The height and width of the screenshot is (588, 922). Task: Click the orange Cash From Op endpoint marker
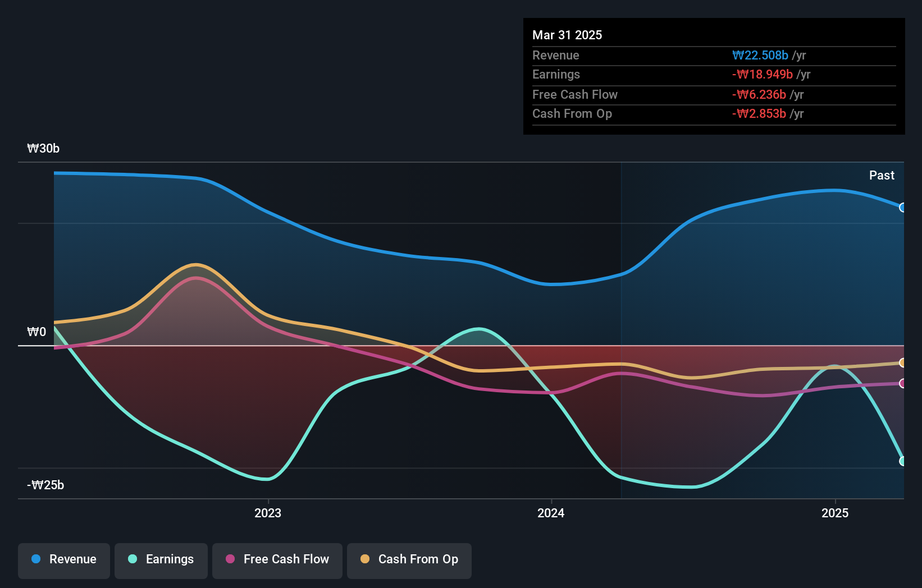tap(903, 363)
